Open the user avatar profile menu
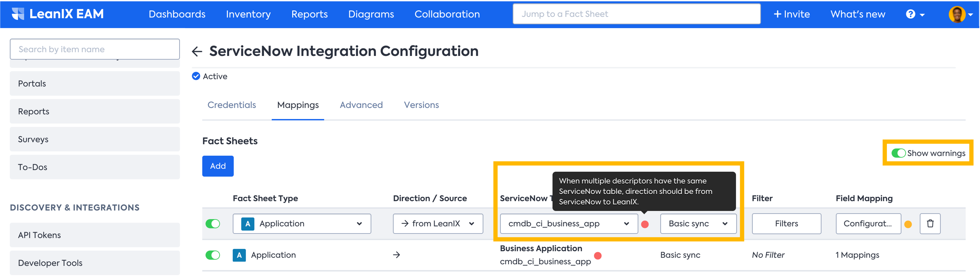Image resolution: width=980 pixels, height=277 pixels. tap(960, 14)
